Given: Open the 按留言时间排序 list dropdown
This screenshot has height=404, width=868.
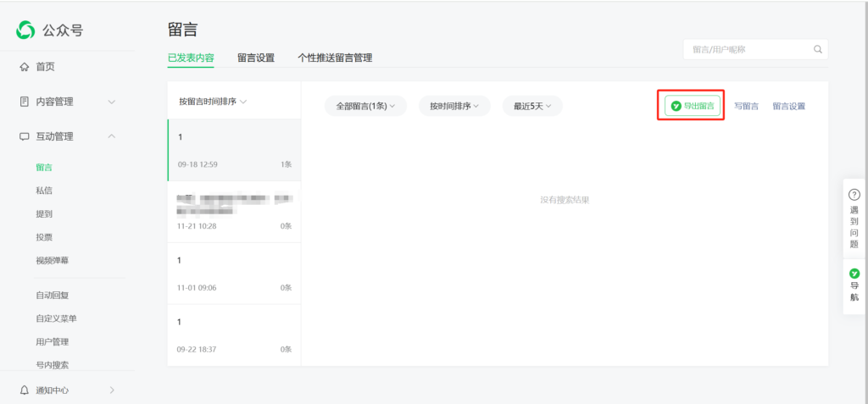Looking at the screenshot, I should [212, 102].
